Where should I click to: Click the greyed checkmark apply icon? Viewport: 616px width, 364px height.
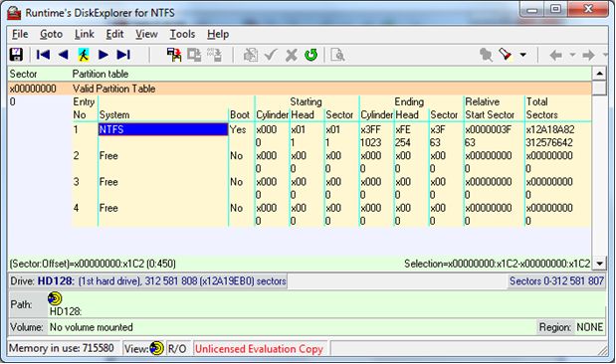pyautogui.click(x=271, y=55)
